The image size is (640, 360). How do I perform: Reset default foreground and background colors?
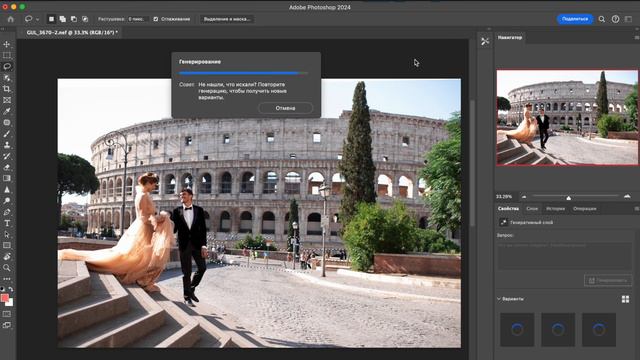(x=3, y=289)
